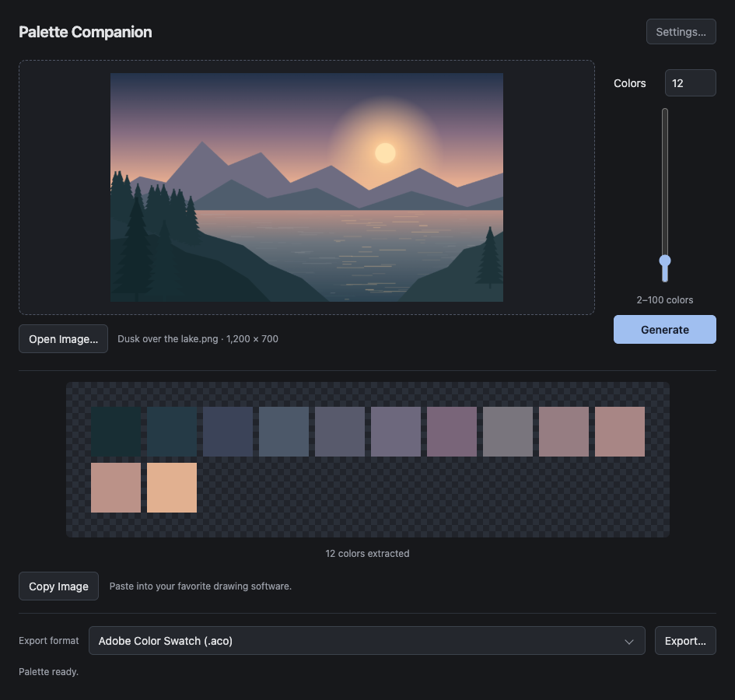
Task: Click the Paste into your favorite drawing software text
Action: click(200, 586)
